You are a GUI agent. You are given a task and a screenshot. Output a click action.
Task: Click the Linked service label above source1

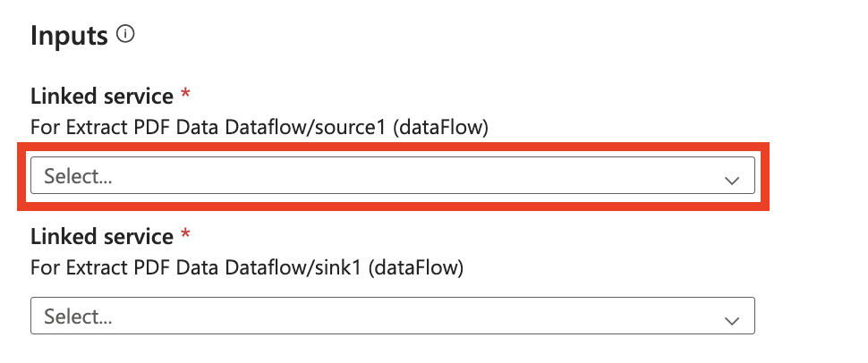click(x=102, y=96)
